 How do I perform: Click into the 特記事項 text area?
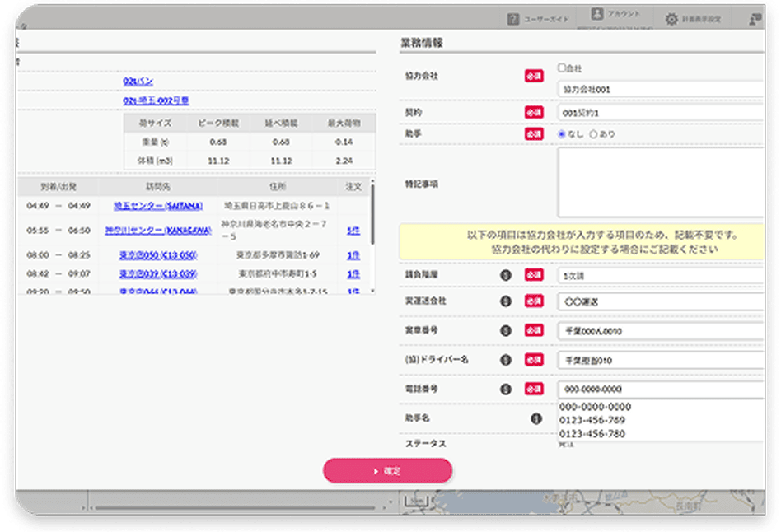click(x=661, y=182)
